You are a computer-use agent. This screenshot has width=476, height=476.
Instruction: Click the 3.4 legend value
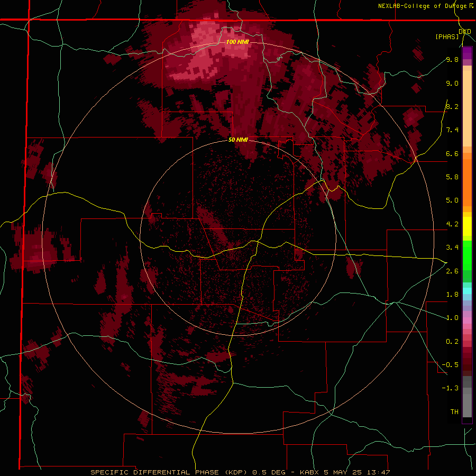point(452,247)
